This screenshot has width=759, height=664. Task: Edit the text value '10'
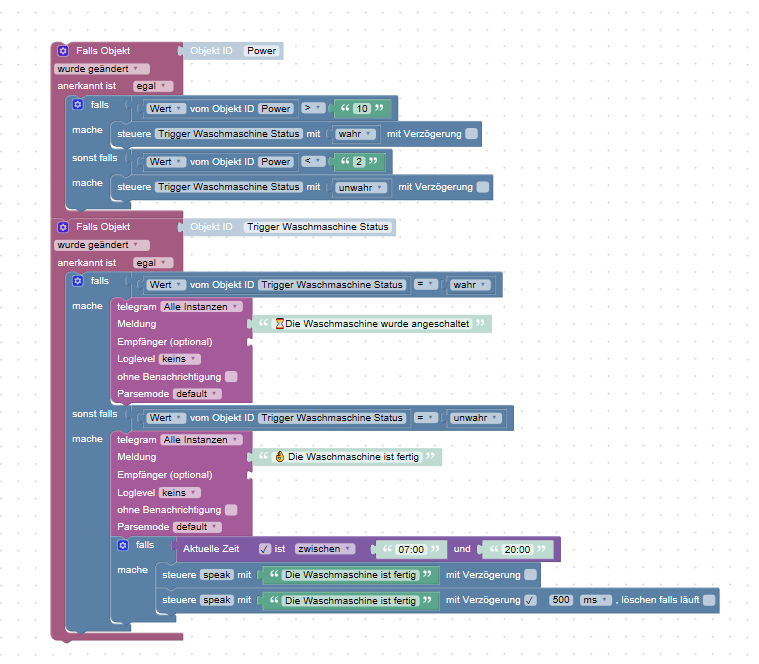(x=362, y=109)
